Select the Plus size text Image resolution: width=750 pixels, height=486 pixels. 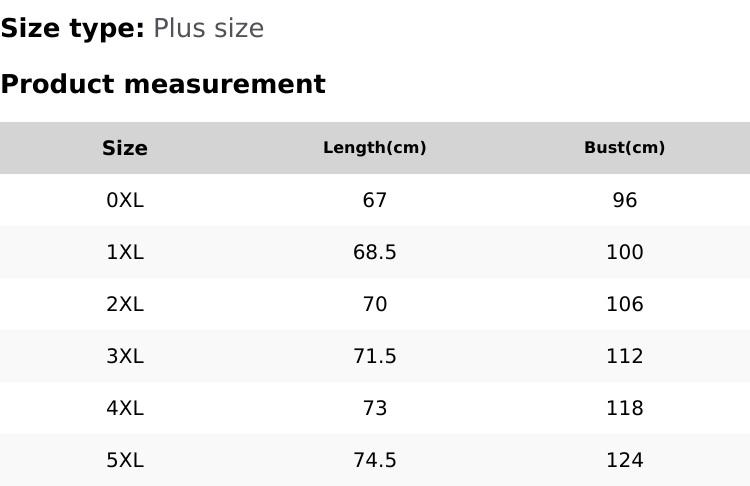[x=208, y=28]
